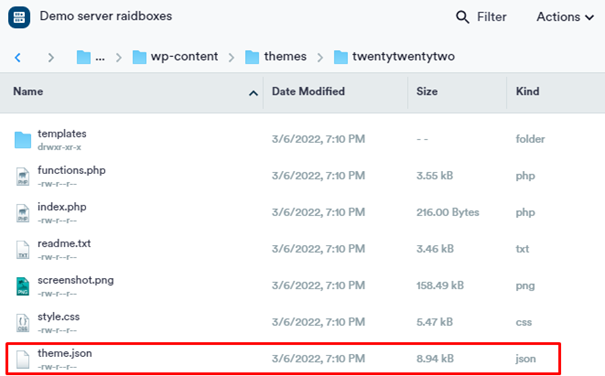Screen dimensions: 605x376
Task: Click the 5.47 kB size of style.css
Action: click(434, 322)
